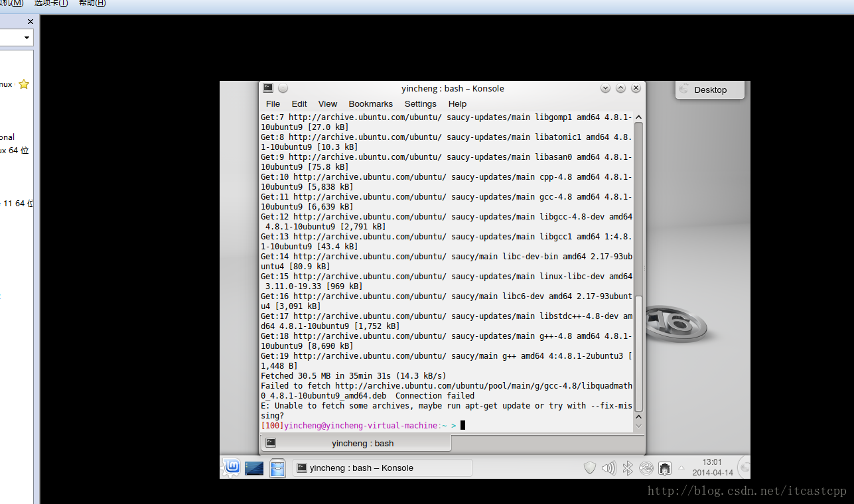This screenshot has height=504, width=854.
Task: Click the Bluetooth tray icon
Action: 627,468
